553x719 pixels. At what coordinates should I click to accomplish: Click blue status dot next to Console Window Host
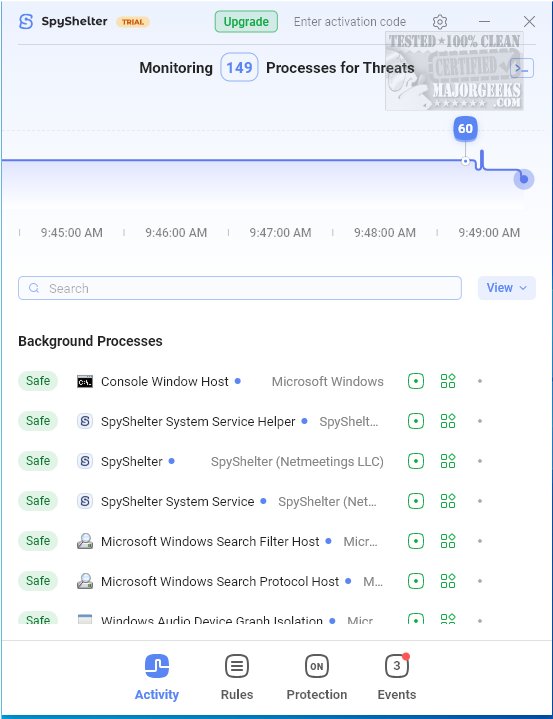click(x=238, y=381)
